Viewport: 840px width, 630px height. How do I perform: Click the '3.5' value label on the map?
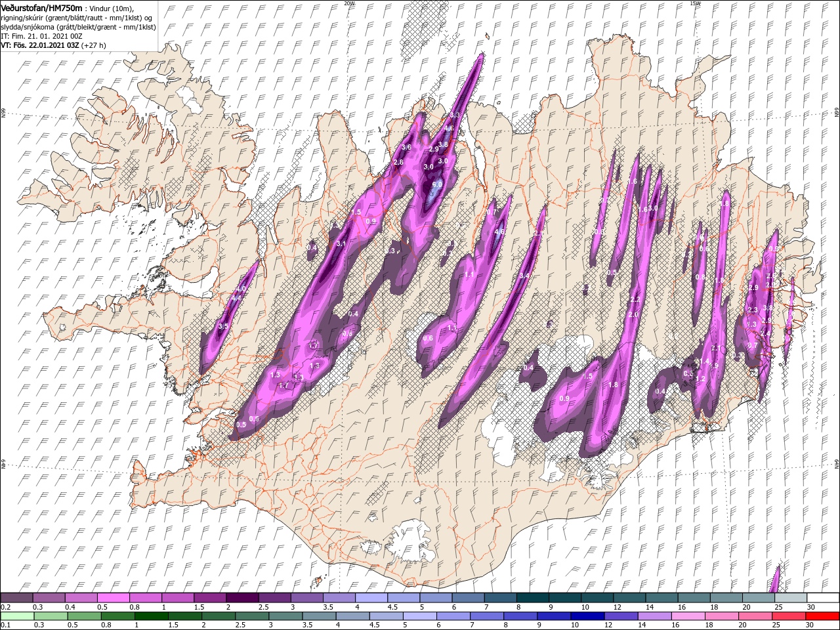[223, 326]
